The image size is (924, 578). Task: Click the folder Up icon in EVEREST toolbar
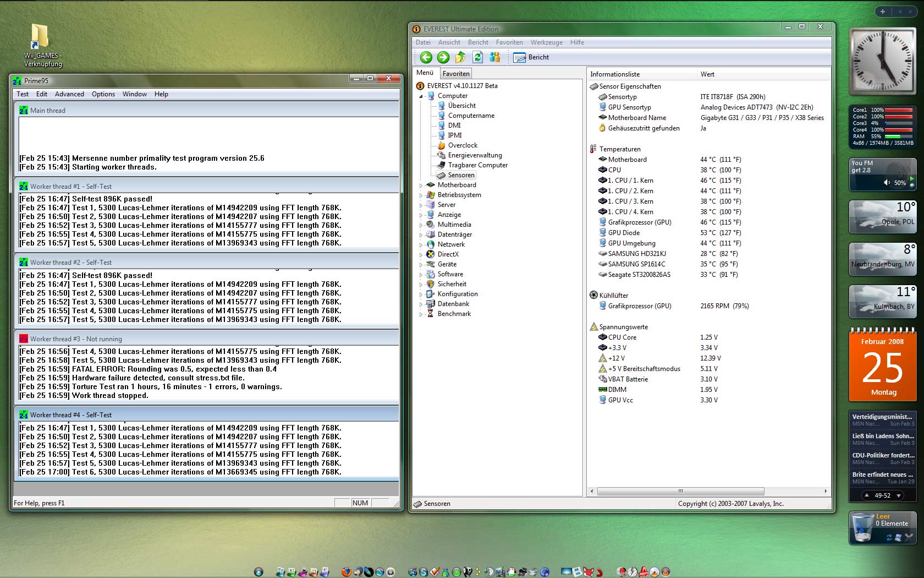(460, 57)
